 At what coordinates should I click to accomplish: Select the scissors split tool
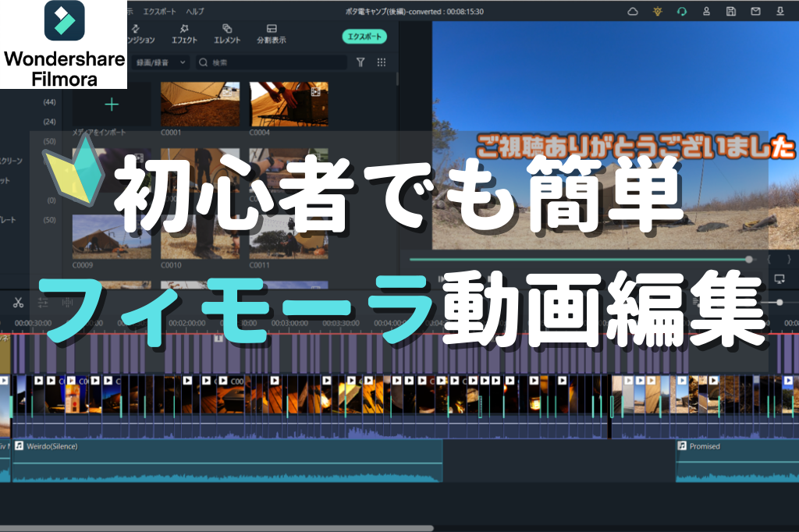click(19, 303)
